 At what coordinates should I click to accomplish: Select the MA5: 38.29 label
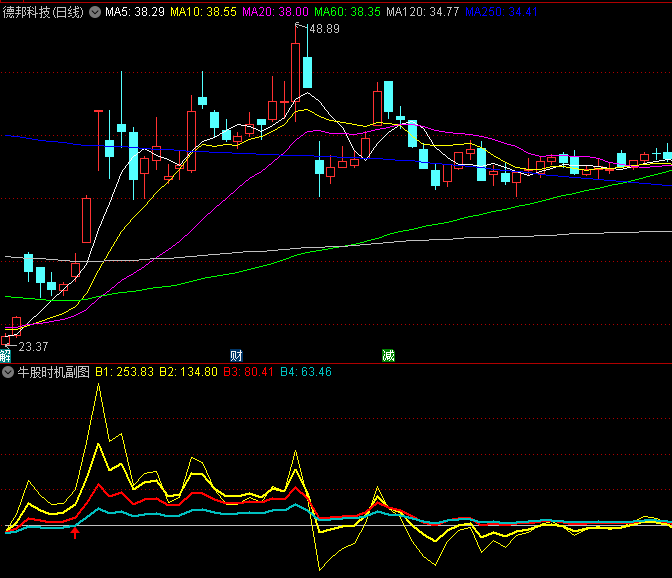click(x=135, y=12)
